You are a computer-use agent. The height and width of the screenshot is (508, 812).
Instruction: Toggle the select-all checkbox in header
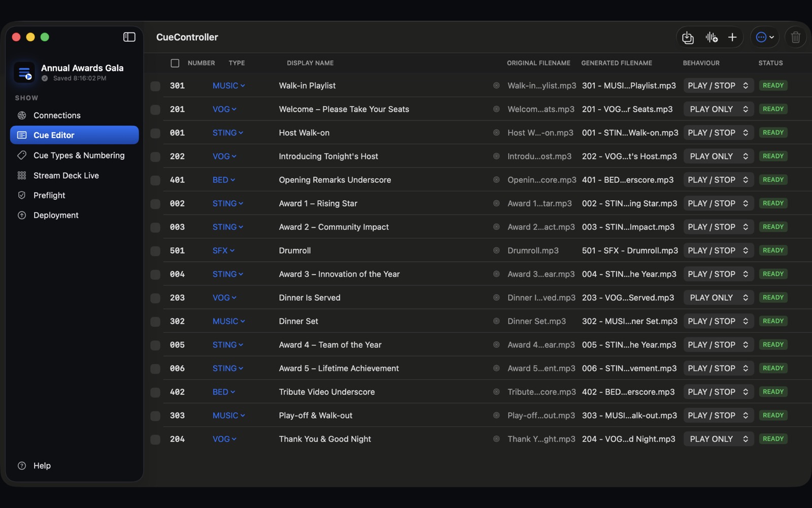point(175,63)
